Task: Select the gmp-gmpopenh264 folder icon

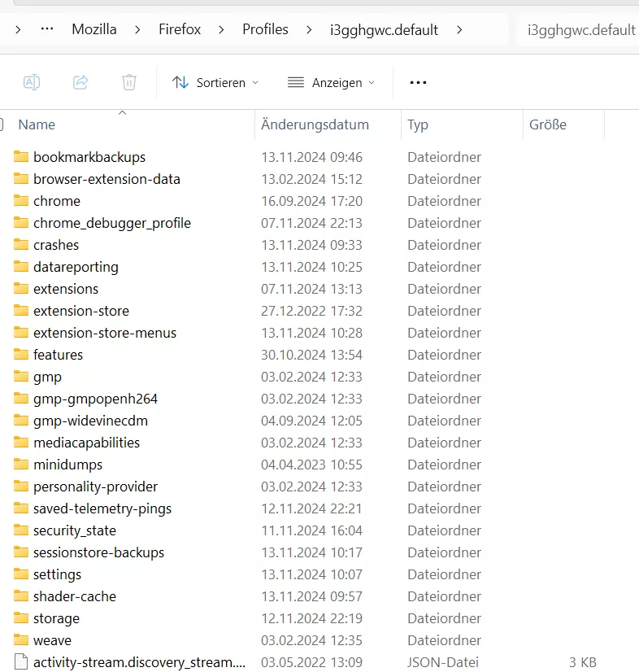Action: 21,398
